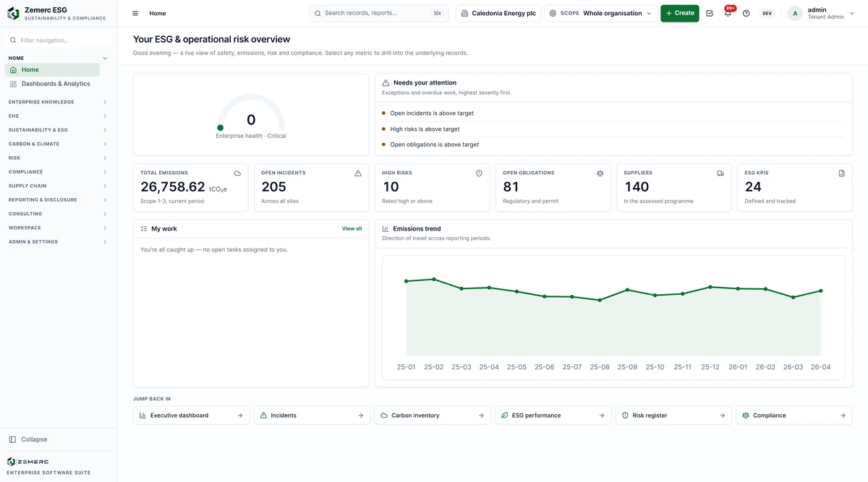Click the building icon beside Caledonia Energy plc

pyautogui.click(x=464, y=13)
